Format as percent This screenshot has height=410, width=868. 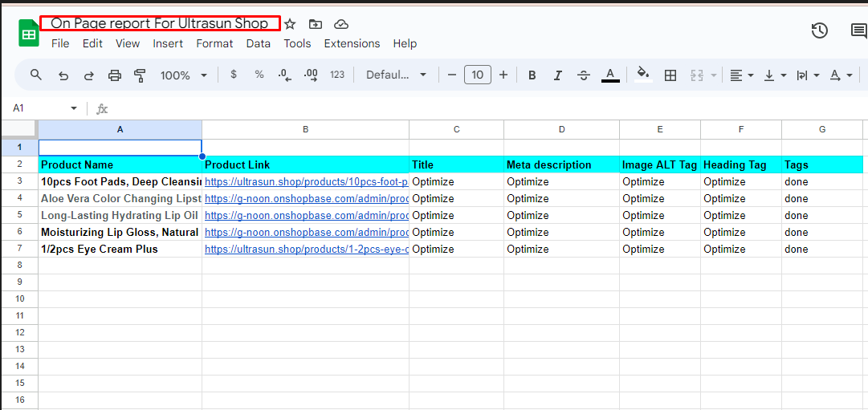click(259, 75)
